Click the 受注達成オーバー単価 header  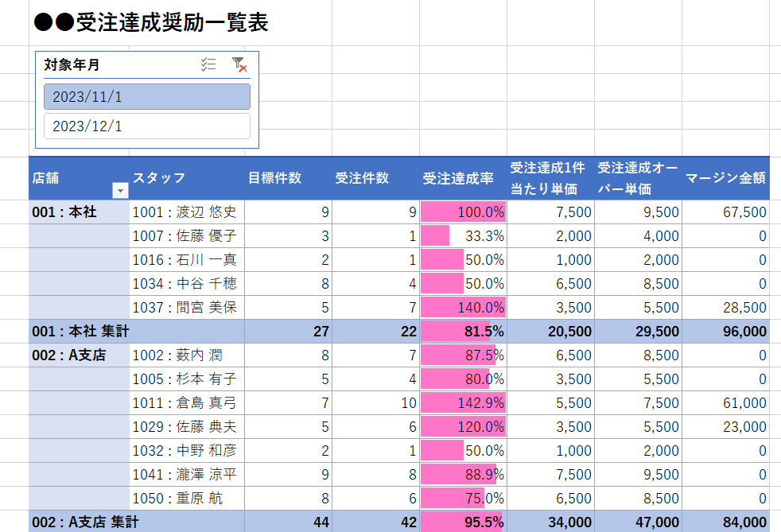coord(637,178)
